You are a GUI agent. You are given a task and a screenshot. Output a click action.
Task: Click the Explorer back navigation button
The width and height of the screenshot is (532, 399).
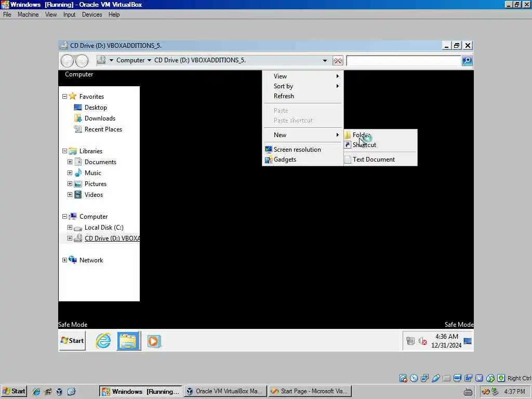(x=67, y=61)
